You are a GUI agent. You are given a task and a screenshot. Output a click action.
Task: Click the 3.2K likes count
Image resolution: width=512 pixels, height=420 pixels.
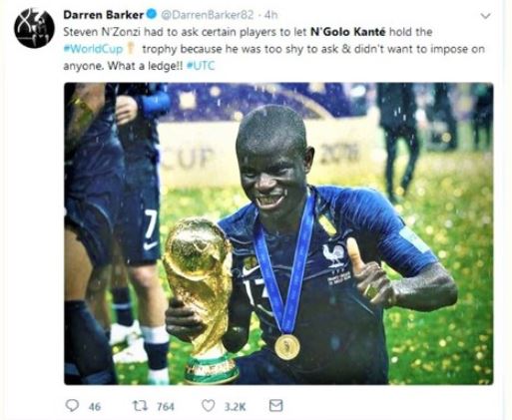236,406
